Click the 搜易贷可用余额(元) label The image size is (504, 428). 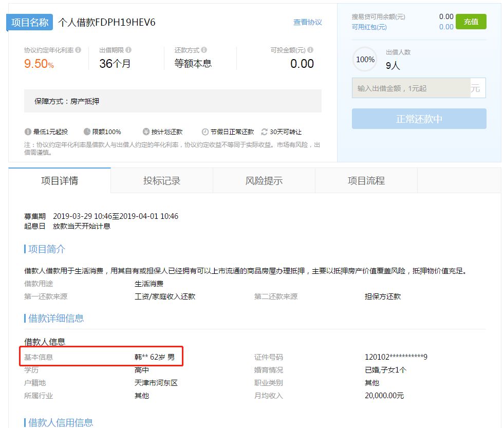(x=378, y=17)
